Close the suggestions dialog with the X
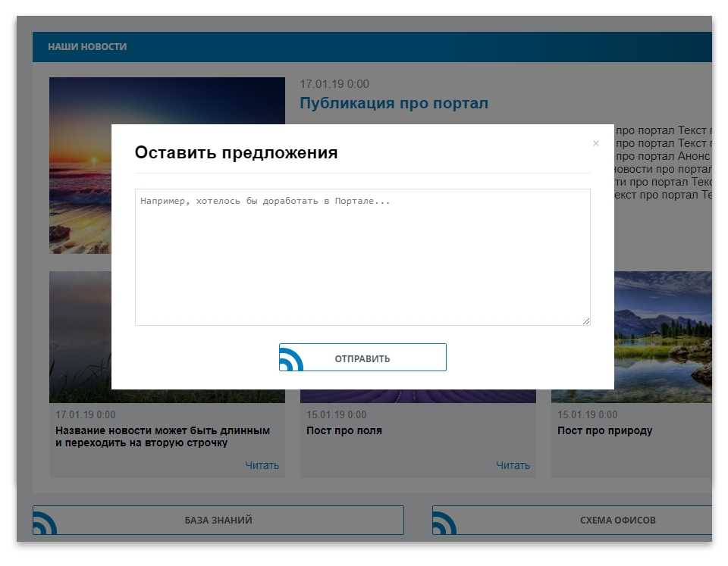728x566 pixels. tap(596, 143)
